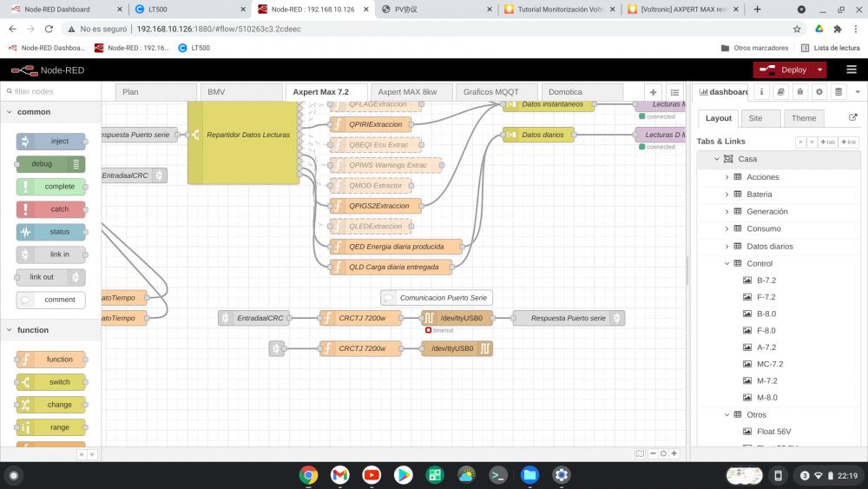Toggle the canvas navigator map icon
Screen dimensions: 868x489
[x=640, y=453]
